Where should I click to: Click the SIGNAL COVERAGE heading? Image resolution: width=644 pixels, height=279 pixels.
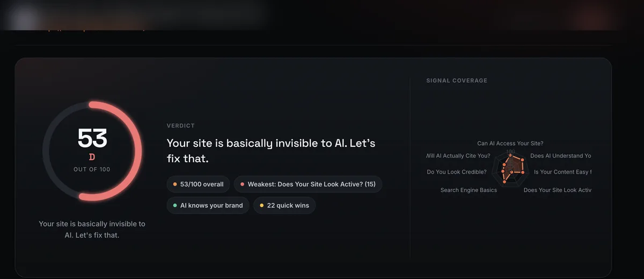(x=457, y=81)
